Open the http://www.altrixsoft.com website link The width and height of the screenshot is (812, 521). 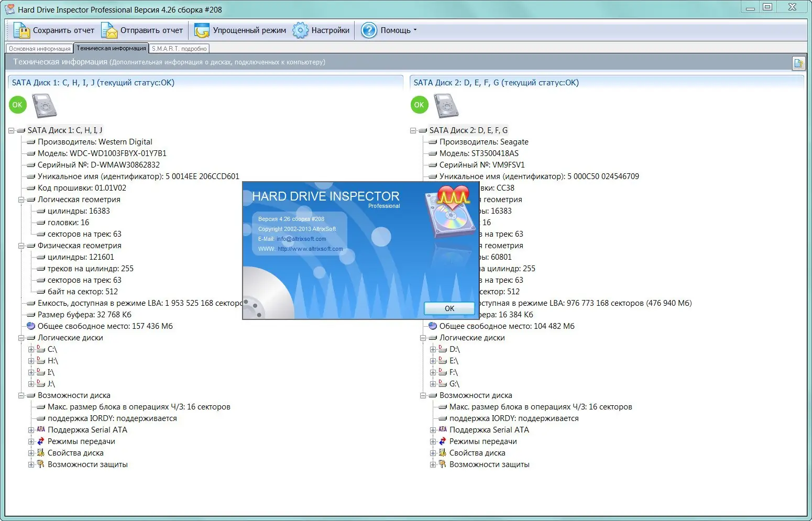point(310,249)
